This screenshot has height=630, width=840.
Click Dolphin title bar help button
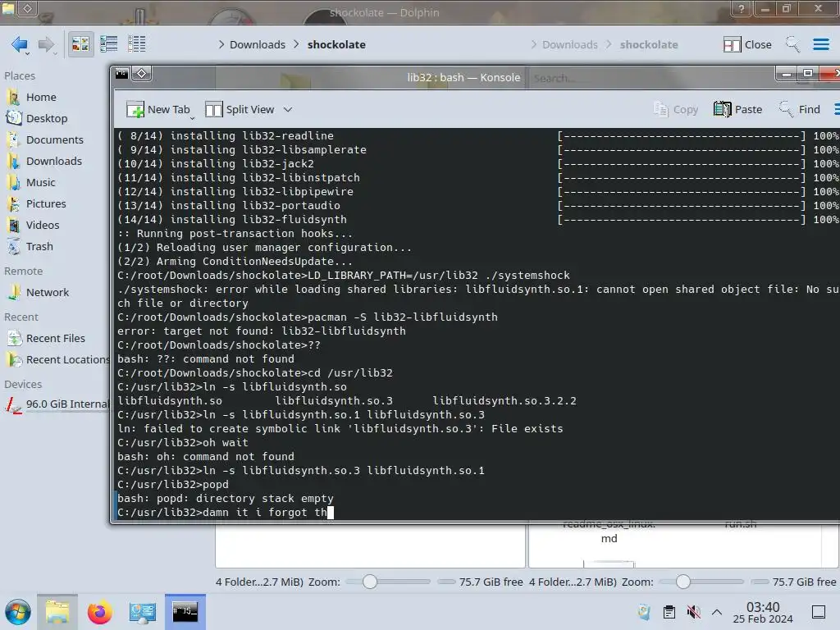tap(742, 8)
